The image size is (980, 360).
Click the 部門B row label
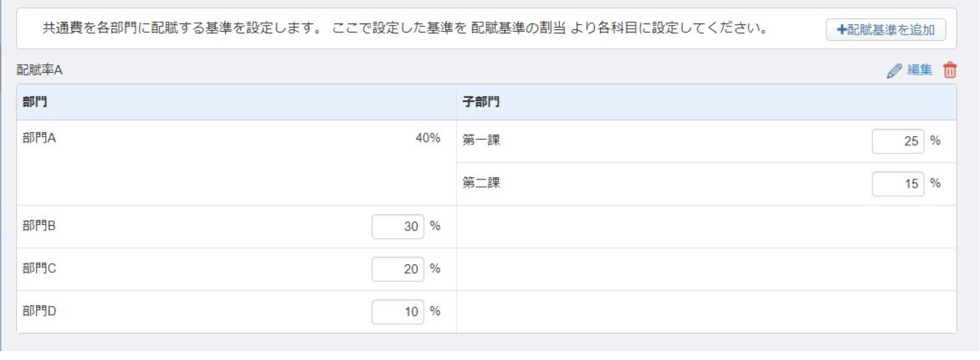(x=39, y=226)
